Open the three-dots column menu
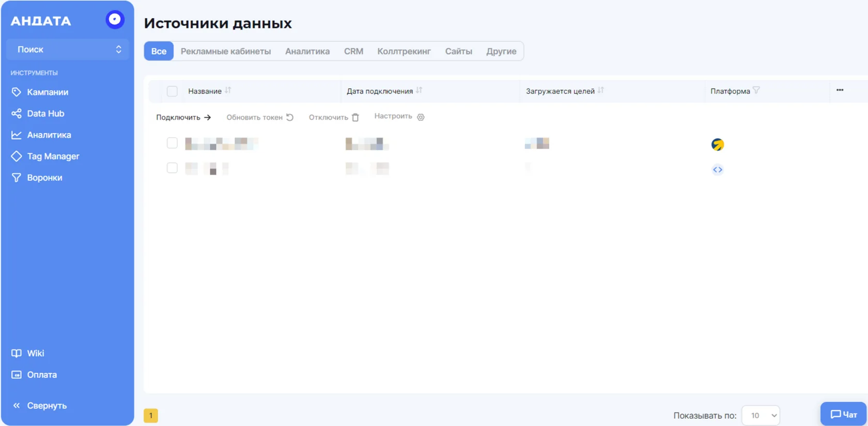The height and width of the screenshot is (426, 868). click(x=840, y=90)
